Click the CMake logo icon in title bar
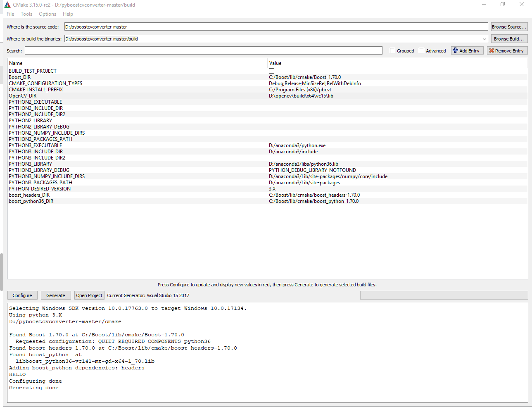This screenshot has width=532, height=407. click(7, 5)
